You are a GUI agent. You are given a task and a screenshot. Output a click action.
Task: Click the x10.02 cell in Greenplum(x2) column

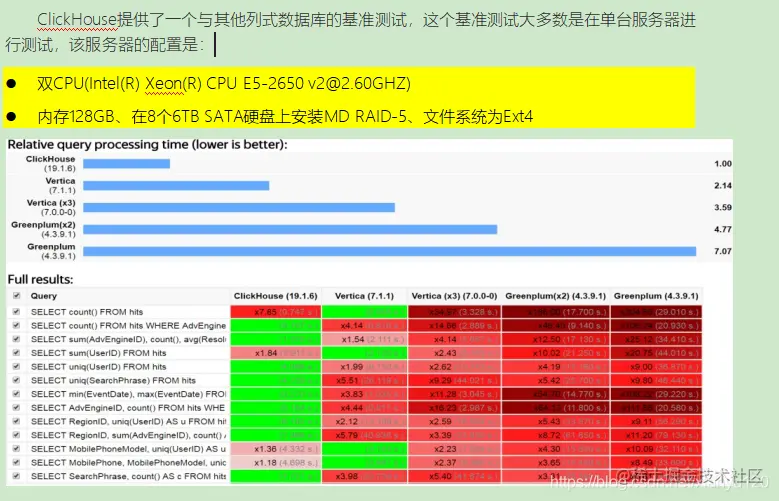pos(555,353)
